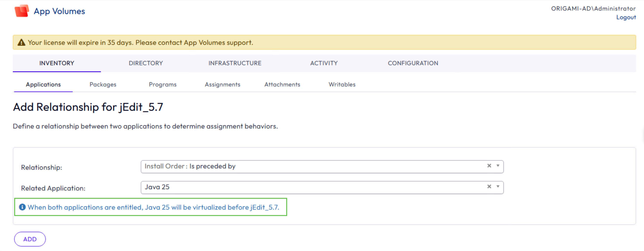Open the Java 25 related application combo box
The width and height of the screenshot is (644, 251).
(x=322, y=187)
